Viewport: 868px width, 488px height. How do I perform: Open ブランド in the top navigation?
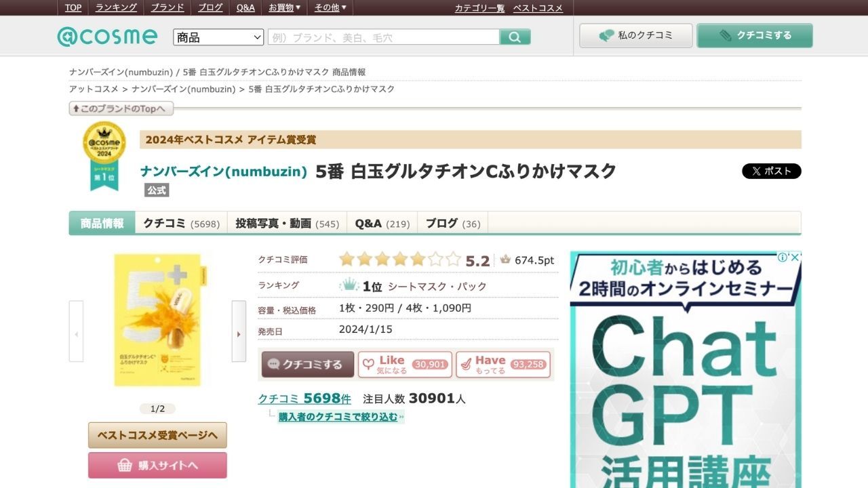click(167, 7)
